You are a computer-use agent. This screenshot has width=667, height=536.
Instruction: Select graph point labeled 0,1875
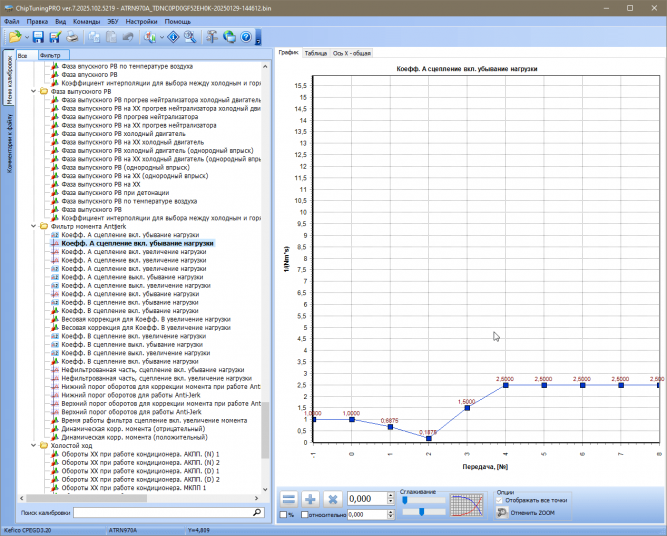pos(429,438)
